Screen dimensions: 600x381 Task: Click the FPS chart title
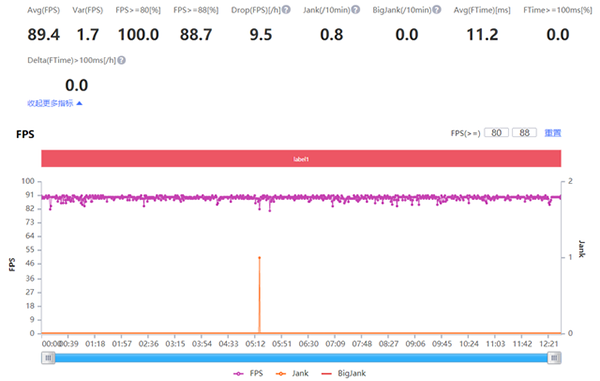25,134
